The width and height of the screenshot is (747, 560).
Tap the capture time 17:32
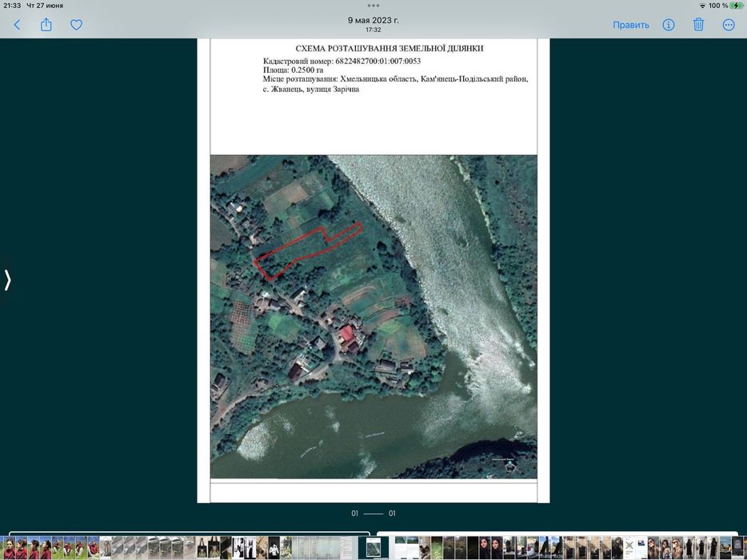pyautogui.click(x=373, y=30)
